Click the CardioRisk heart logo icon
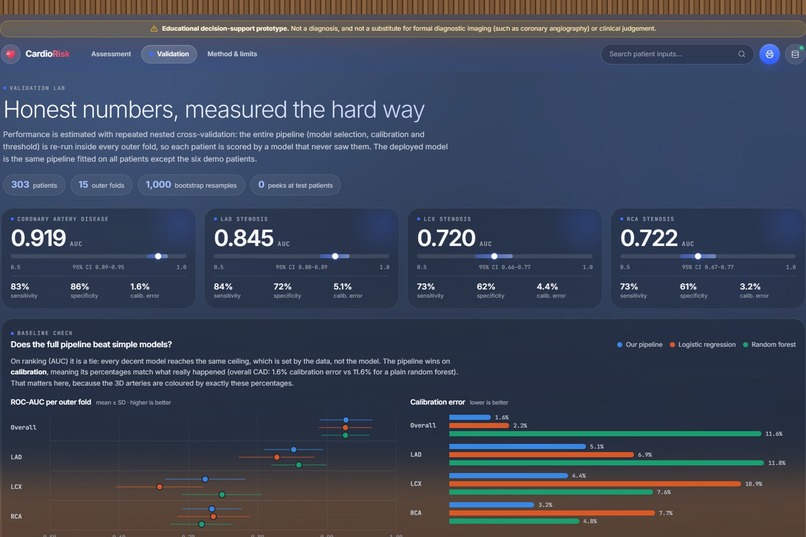This screenshot has height=537, width=806. pos(10,54)
